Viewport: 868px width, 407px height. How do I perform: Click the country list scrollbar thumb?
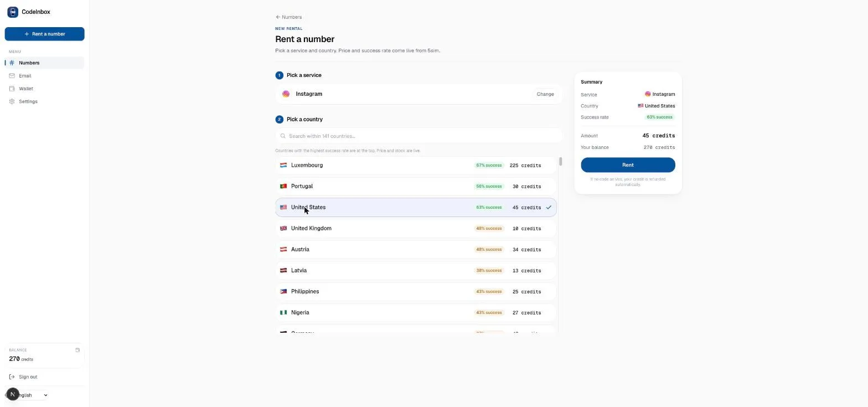click(x=561, y=161)
